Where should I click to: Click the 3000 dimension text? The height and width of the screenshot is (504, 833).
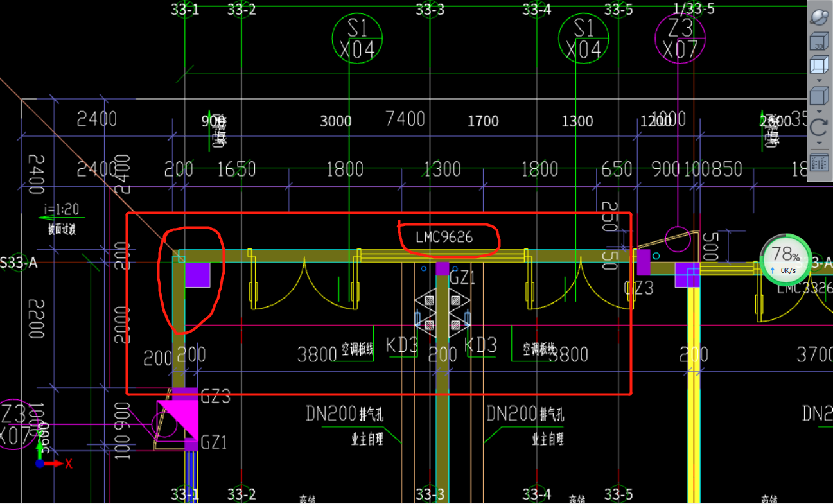coord(336,121)
